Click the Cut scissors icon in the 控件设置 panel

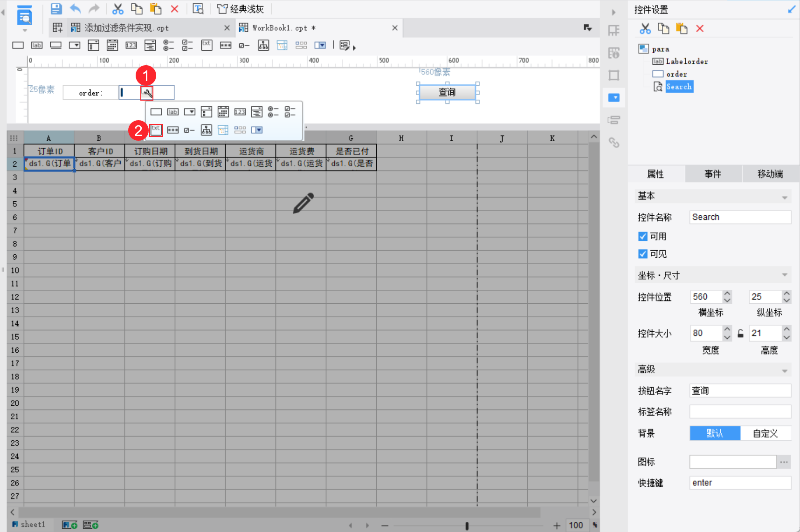click(645, 28)
